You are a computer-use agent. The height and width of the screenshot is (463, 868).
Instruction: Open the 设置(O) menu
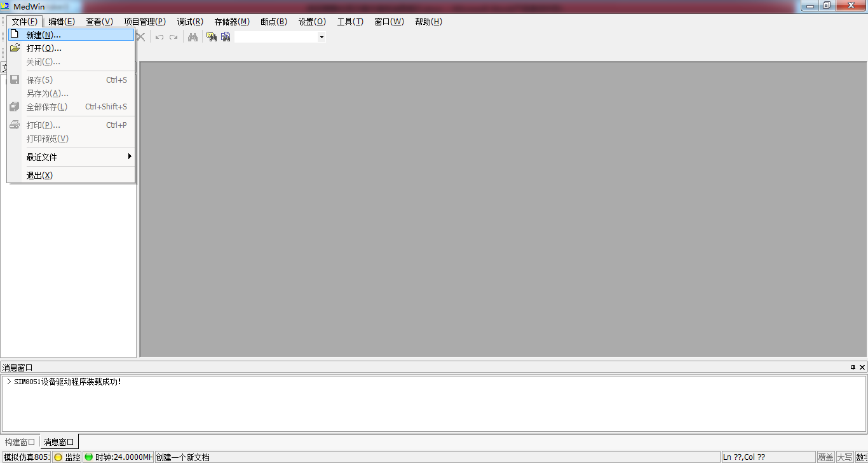[312, 22]
